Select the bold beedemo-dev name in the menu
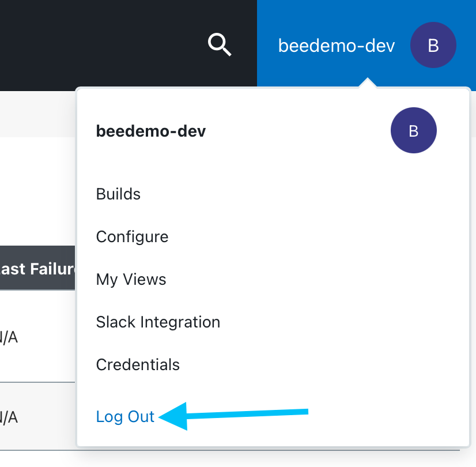Screen dimensions: 476x467 (x=151, y=131)
